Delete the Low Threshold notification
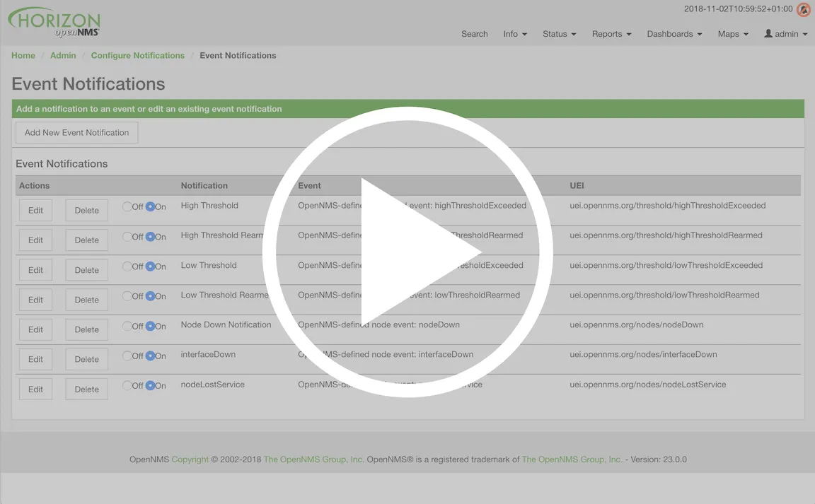 pyautogui.click(x=86, y=270)
